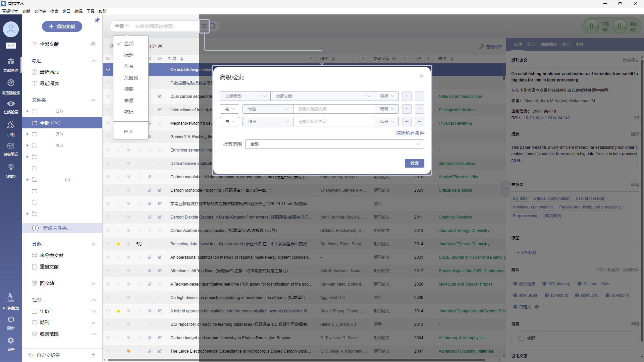The height and width of the screenshot is (362, 644).
Task: Click the 清除所有条件 link
Action: pos(410,133)
